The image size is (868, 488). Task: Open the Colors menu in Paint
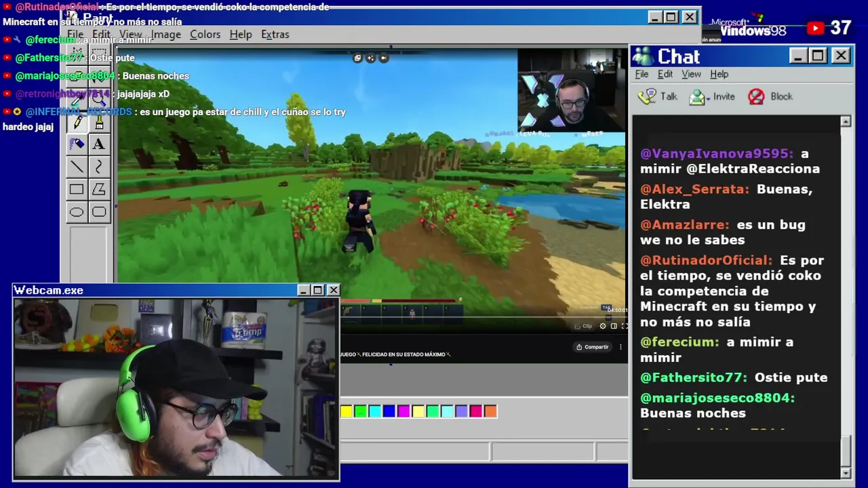pos(205,34)
